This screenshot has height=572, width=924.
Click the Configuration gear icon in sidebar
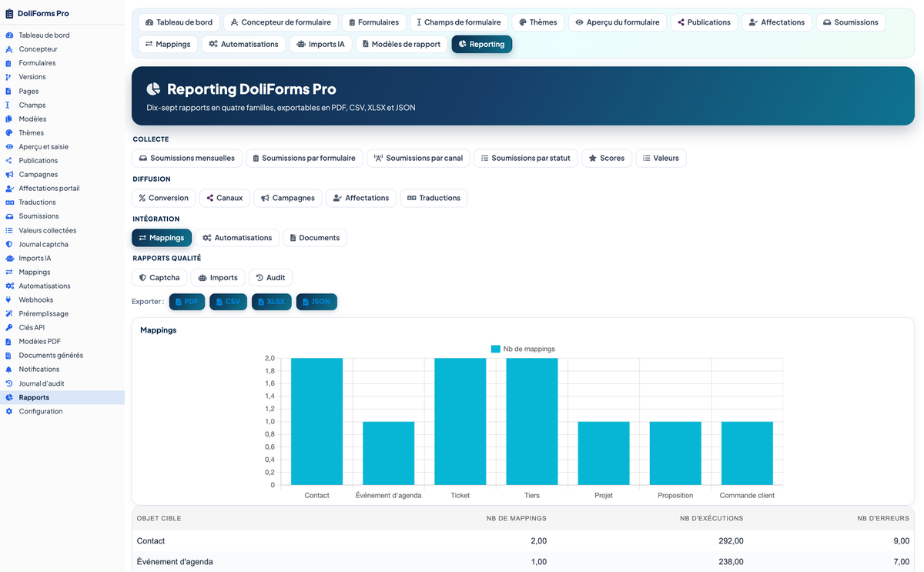[9, 411]
